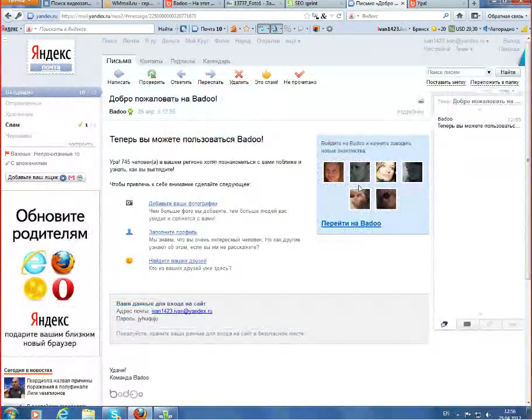
Task: Click the news thumbnail about Гвардиола
Action: coord(14,387)
